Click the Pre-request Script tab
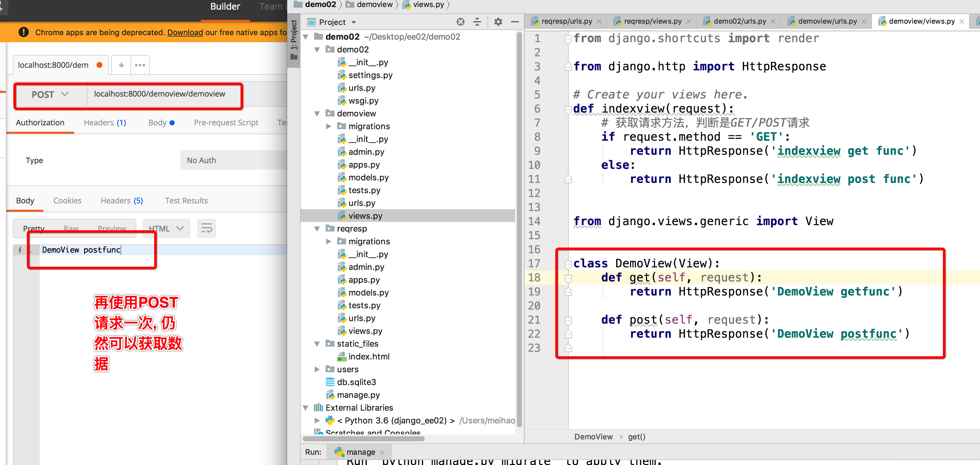Viewport: 980px width, 465px height. (225, 122)
